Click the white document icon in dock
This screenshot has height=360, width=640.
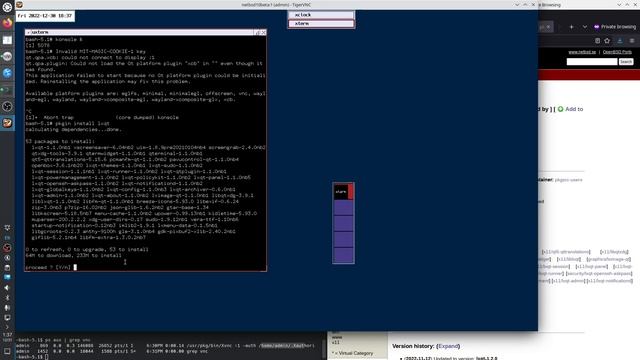[7, 40]
